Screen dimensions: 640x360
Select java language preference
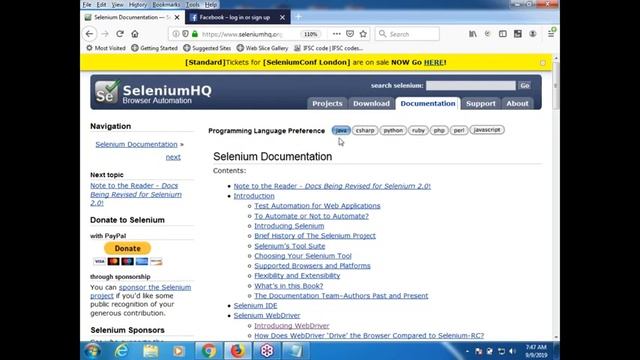(341, 130)
